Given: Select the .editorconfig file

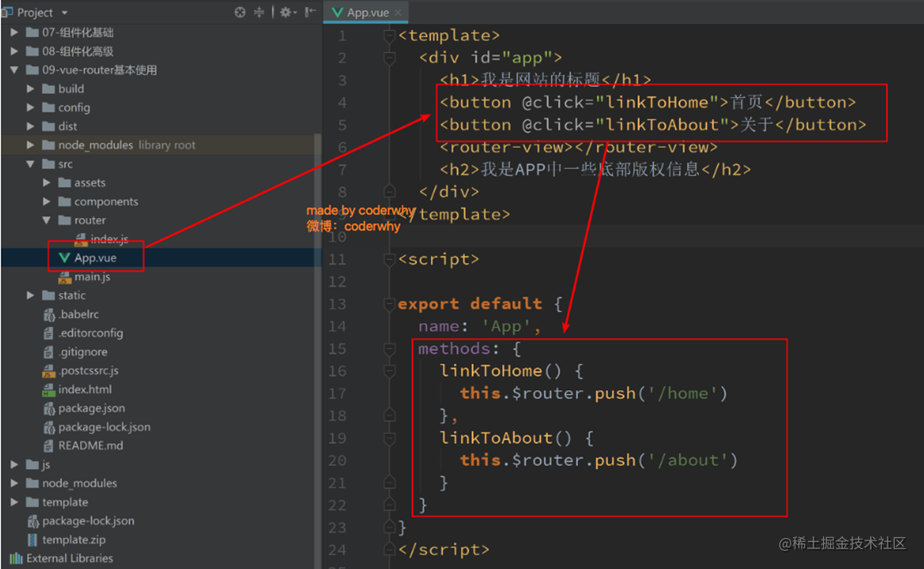Looking at the screenshot, I should [91, 333].
